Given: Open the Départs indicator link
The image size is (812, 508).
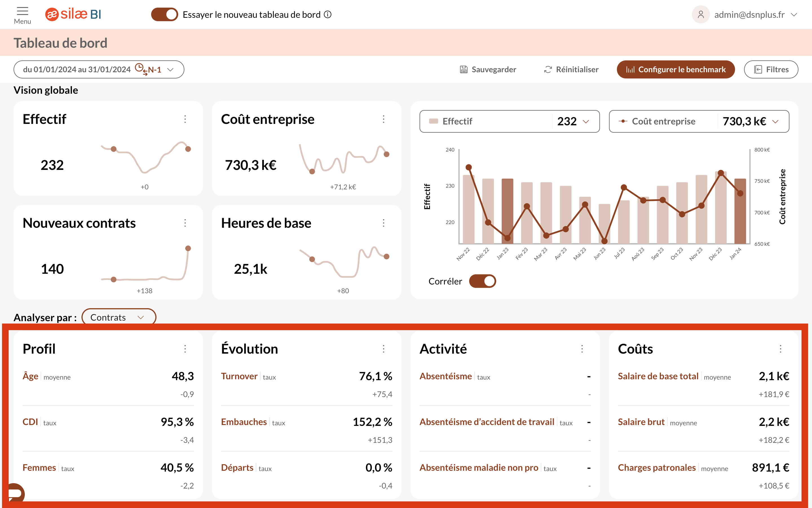Looking at the screenshot, I should pos(237,467).
